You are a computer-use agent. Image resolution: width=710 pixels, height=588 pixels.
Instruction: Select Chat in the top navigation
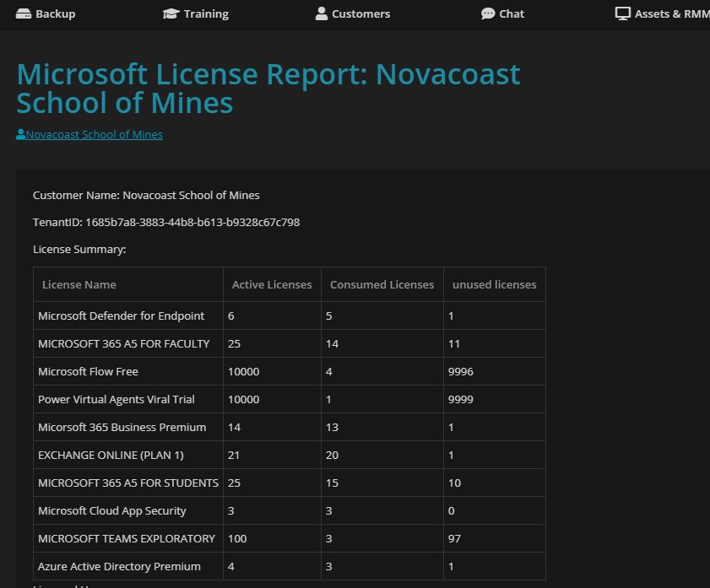512,13
